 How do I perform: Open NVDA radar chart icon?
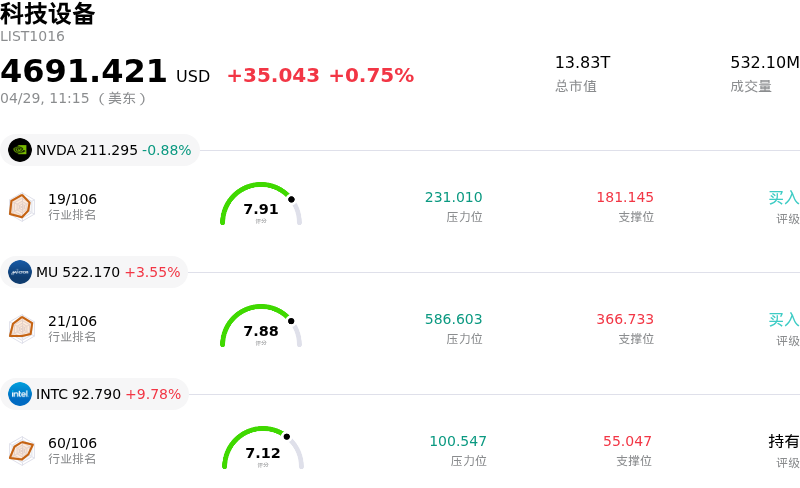[x=21, y=206]
